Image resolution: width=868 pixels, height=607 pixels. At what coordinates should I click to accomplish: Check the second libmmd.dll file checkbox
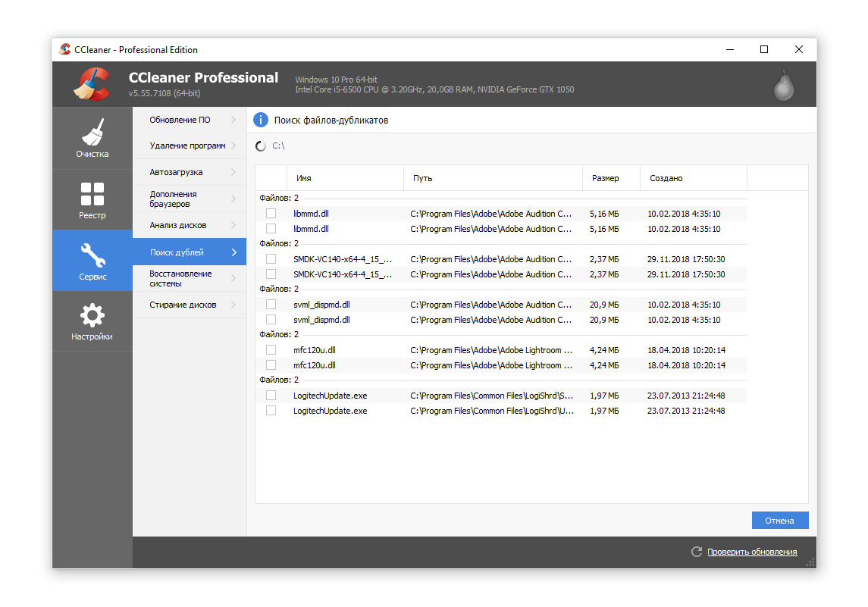point(271,229)
